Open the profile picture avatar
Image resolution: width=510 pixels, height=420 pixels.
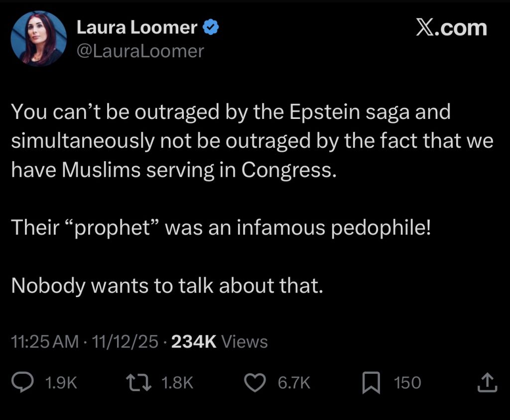[x=38, y=39]
